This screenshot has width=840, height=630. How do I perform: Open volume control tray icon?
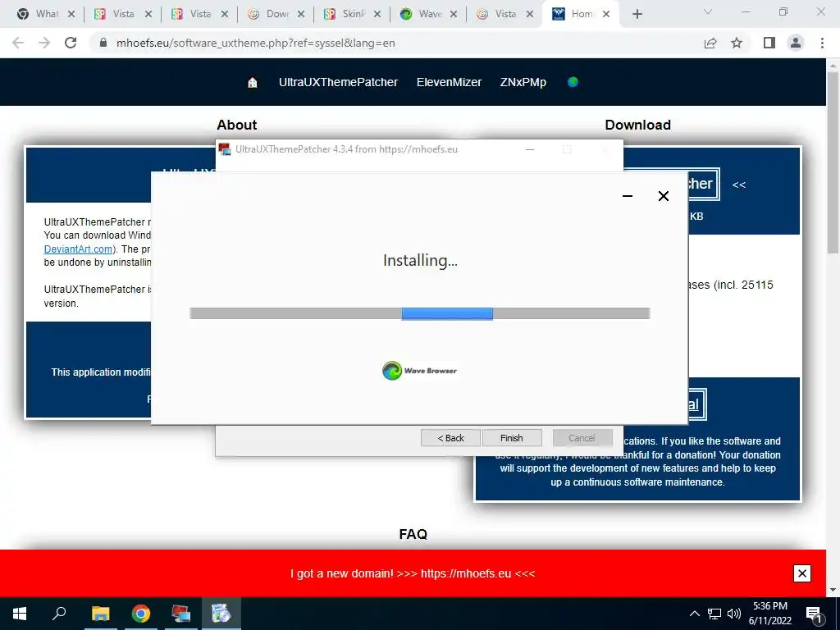click(x=734, y=614)
